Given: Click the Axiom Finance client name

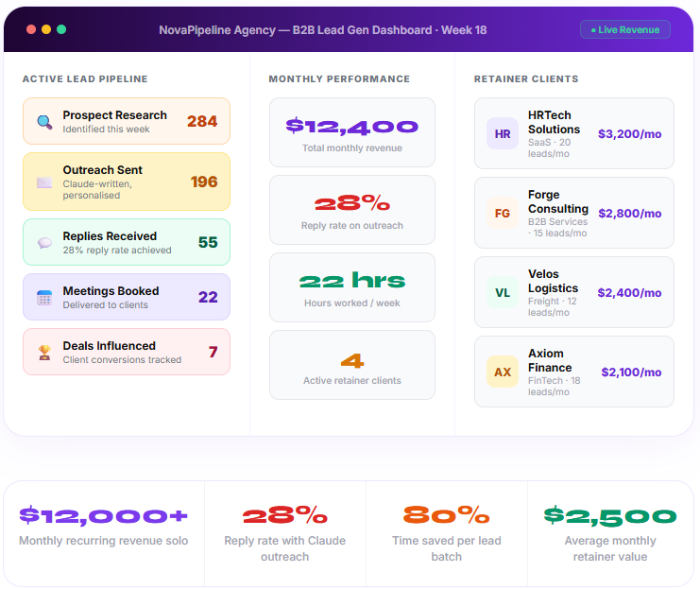Looking at the screenshot, I should tap(550, 360).
